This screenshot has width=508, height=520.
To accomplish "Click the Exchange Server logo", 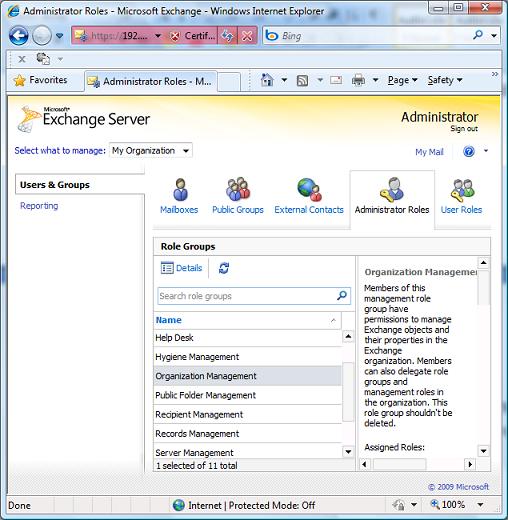I will coord(83,119).
